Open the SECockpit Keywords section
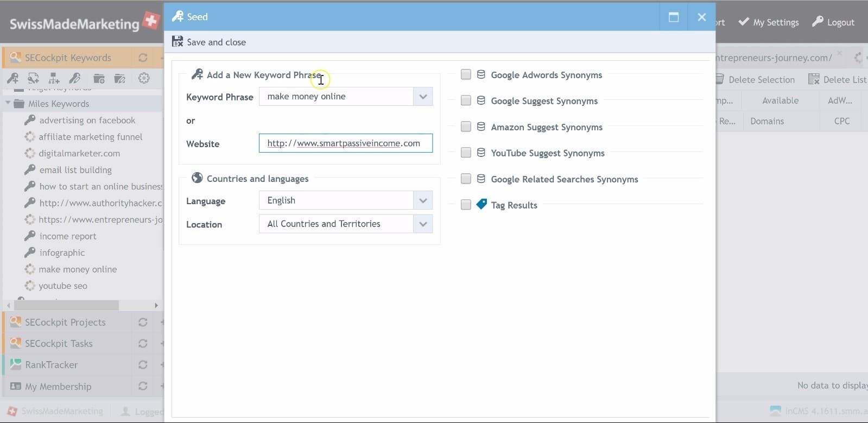The height and width of the screenshot is (423, 868). [68, 58]
